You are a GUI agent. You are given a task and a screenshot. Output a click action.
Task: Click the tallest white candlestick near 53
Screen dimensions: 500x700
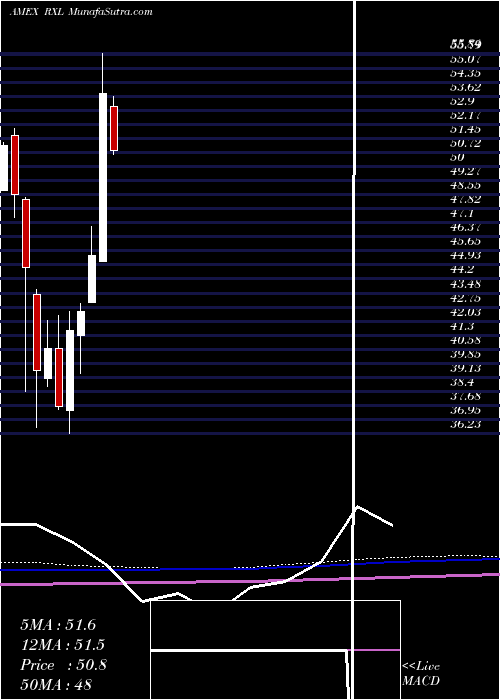[103, 177]
